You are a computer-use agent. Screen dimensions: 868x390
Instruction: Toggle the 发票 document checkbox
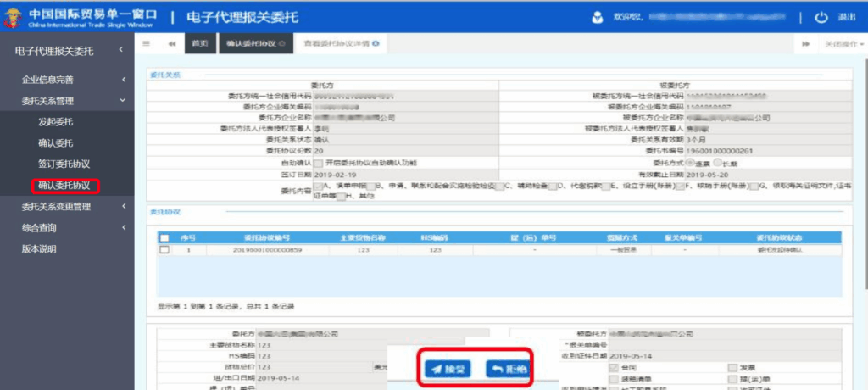[732, 368]
